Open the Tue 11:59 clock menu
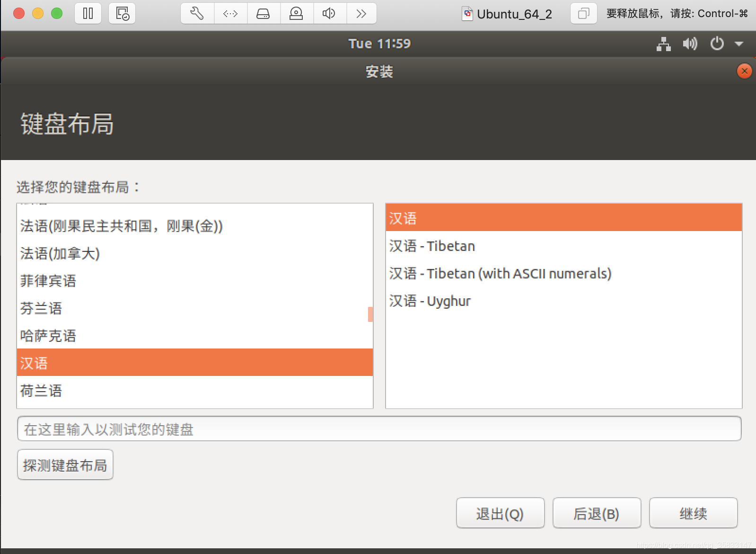The image size is (756, 554). 379,44
